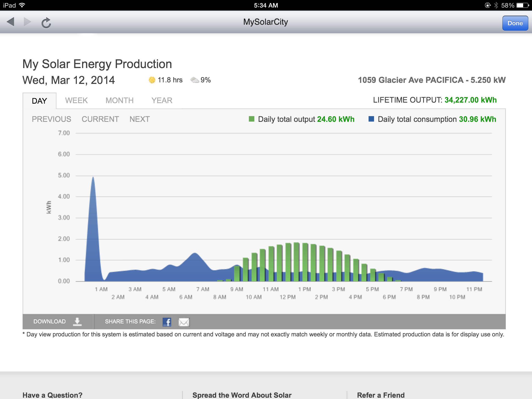Select the DAY tab
The image size is (532, 399).
pos(39,101)
